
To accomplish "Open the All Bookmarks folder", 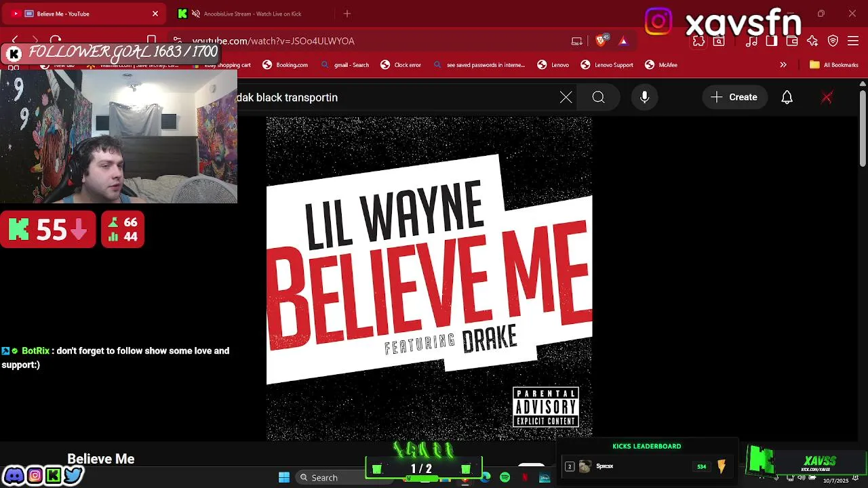I will 834,65.
